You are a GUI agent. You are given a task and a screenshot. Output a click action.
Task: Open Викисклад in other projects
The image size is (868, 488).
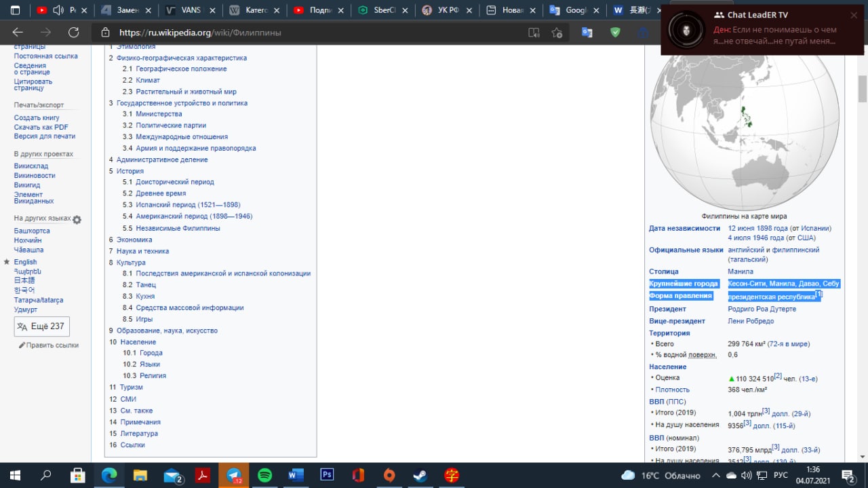(31, 166)
